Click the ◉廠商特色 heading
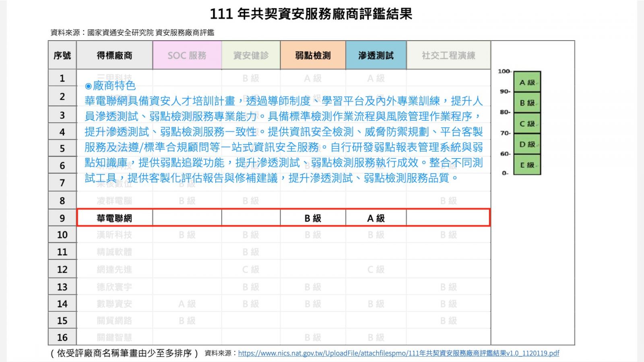The height and width of the screenshot is (362, 644). [x=110, y=86]
